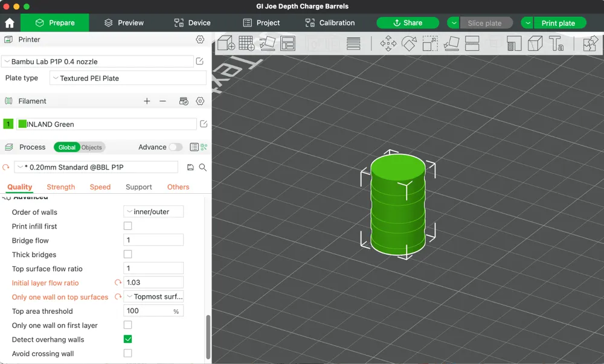Uncheck Detect overhang walls
This screenshot has width=604, height=364.
point(127,339)
